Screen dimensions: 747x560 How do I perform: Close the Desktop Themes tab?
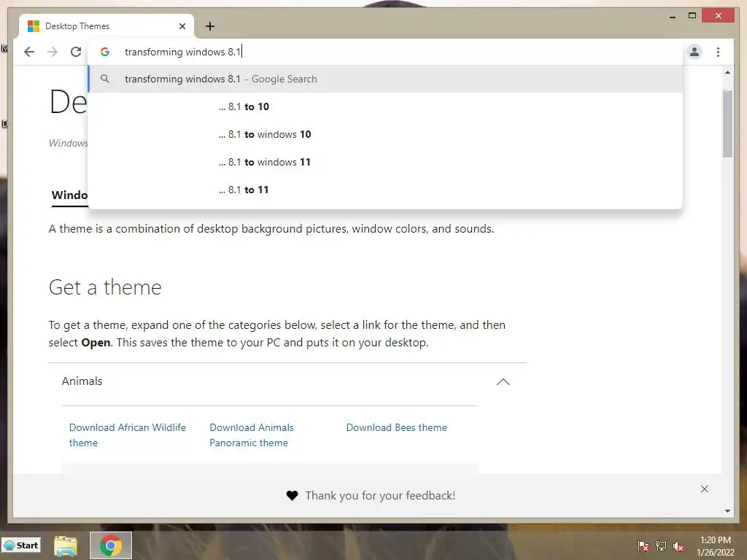coord(182,26)
